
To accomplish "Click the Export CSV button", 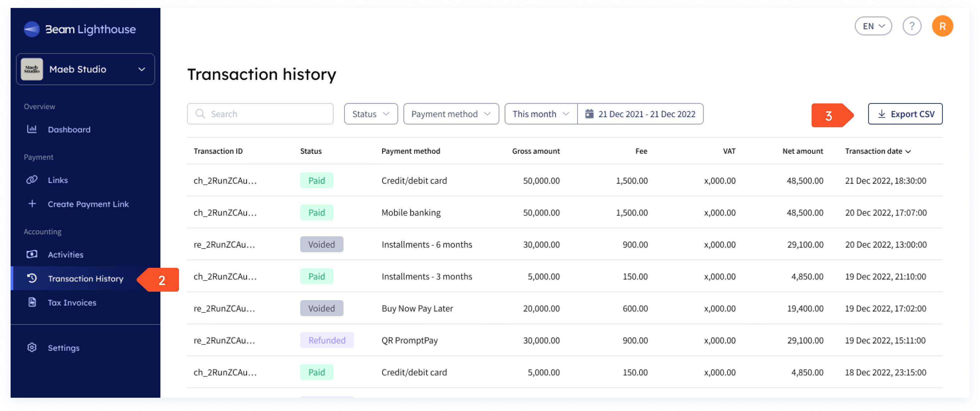I will pyautogui.click(x=905, y=114).
